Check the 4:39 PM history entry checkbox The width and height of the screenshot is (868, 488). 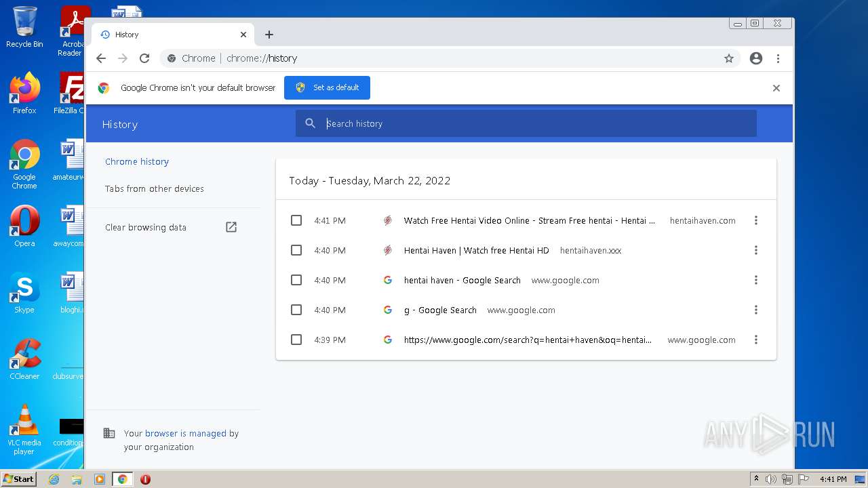pyautogui.click(x=296, y=340)
